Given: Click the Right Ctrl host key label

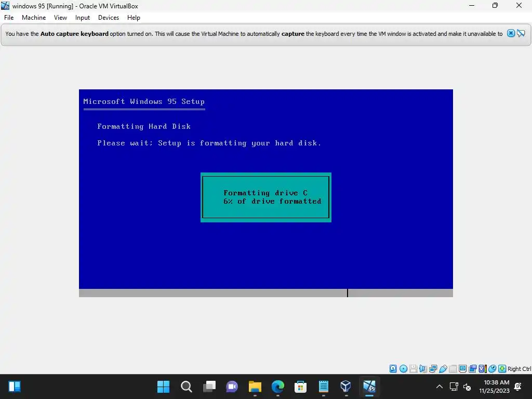Looking at the screenshot, I should point(519,369).
